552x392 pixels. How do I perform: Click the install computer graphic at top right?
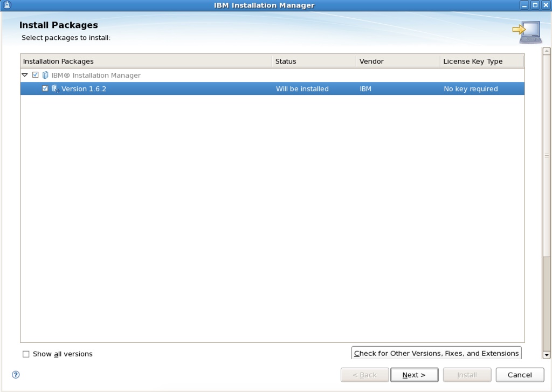[x=527, y=31]
